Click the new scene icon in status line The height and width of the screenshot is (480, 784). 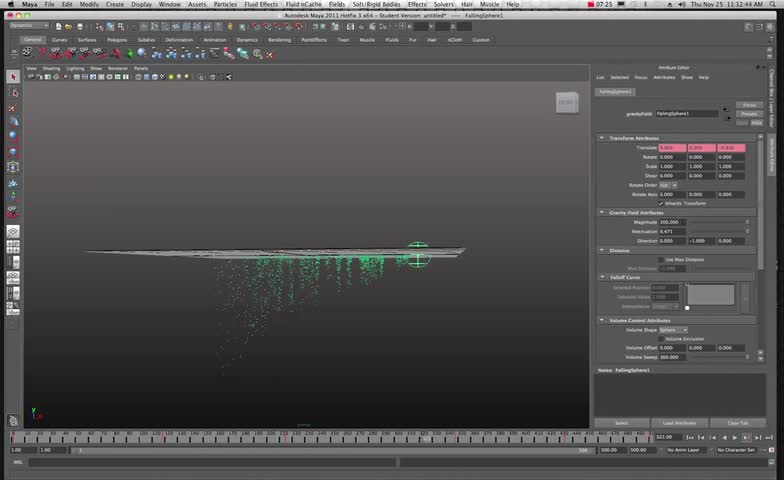click(60, 28)
